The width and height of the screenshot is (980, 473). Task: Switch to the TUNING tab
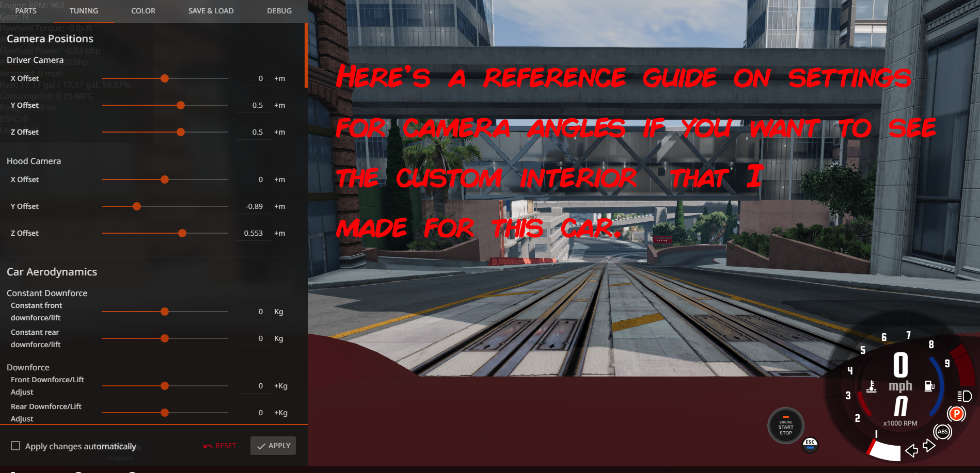pyautogui.click(x=84, y=11)
